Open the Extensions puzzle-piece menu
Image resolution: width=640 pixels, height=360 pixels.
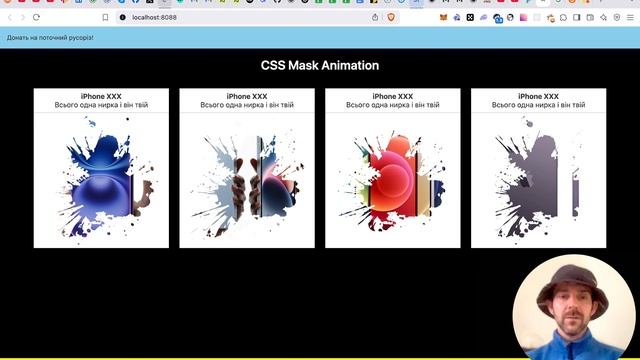pos(563,18)
